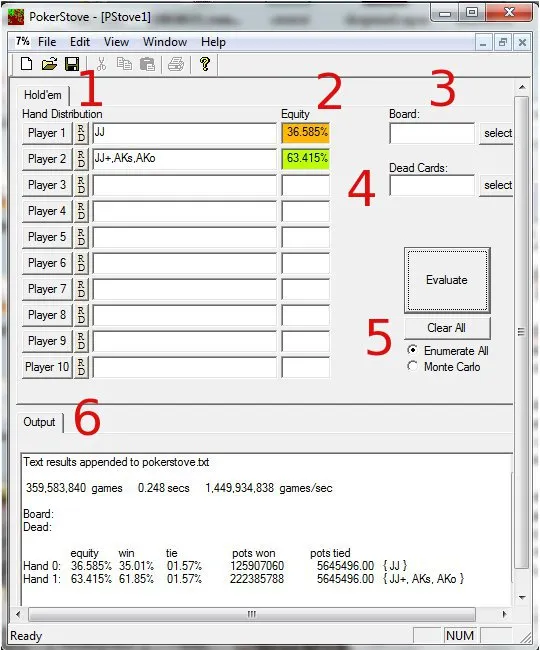This screenshot has height=650, width=540.
Task: Click the main panel vertical scrollbar thumb
Action: (x=522, y=332)
